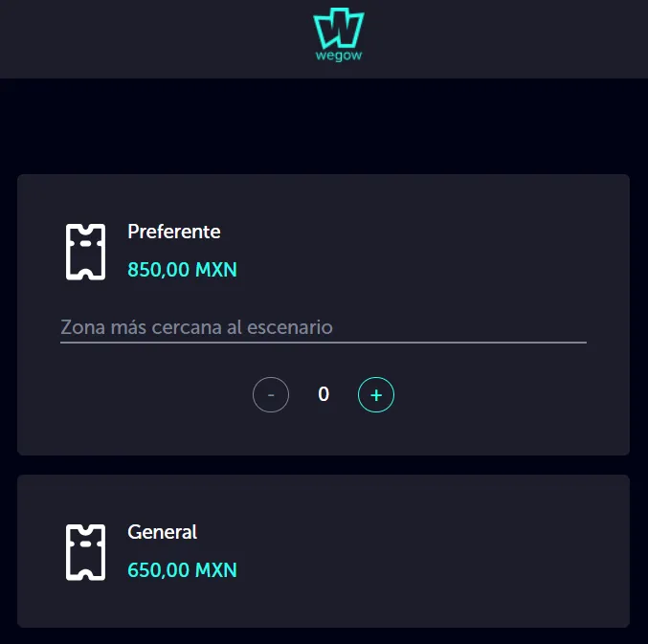This screenshot has width=648, height=644.
Task: Click dark background above the Preferente card
Action: tap(323, 126)
